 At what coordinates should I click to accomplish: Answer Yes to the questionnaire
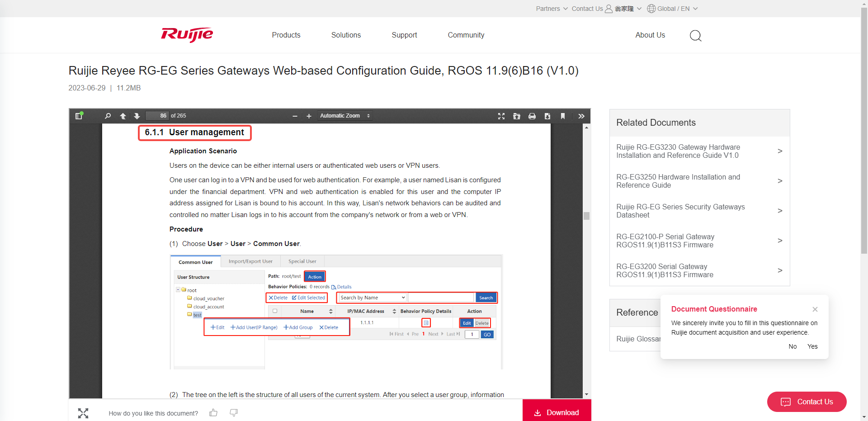(x=812, y=346)
